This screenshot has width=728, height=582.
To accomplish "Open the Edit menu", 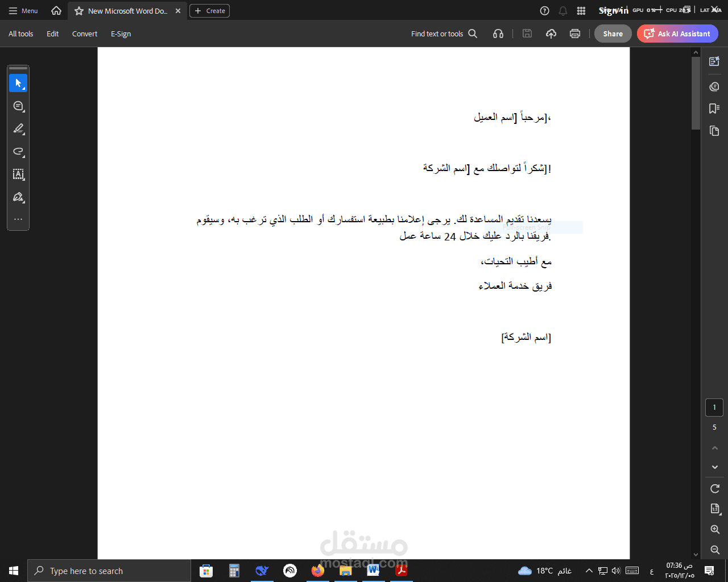I will point(53,34).
